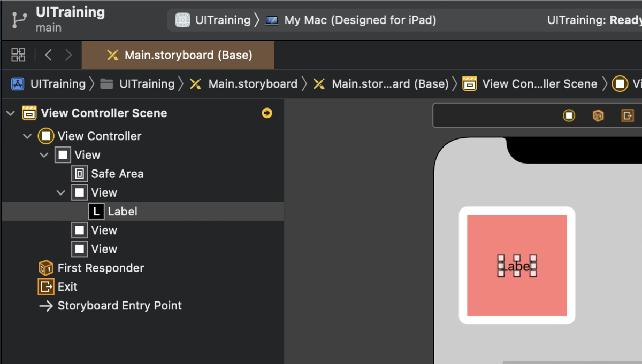Click the Exit icon in canvas dock

click(x=628, y=115)
